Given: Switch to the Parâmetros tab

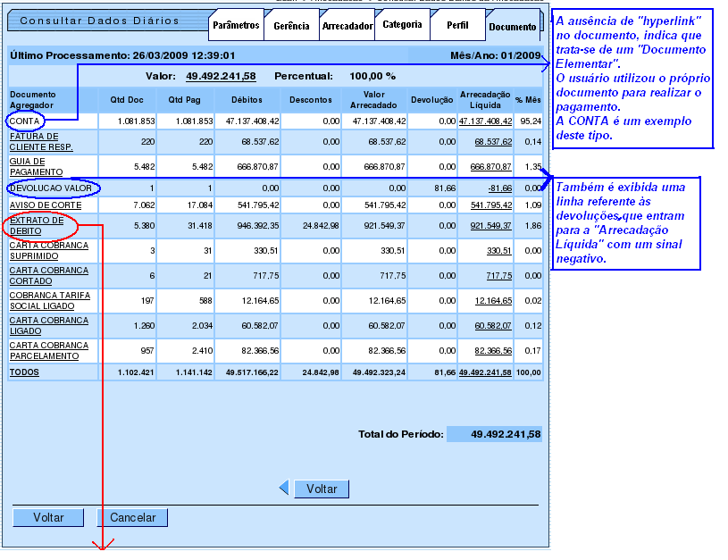Looking at the screenshot, I should [237, 26].
